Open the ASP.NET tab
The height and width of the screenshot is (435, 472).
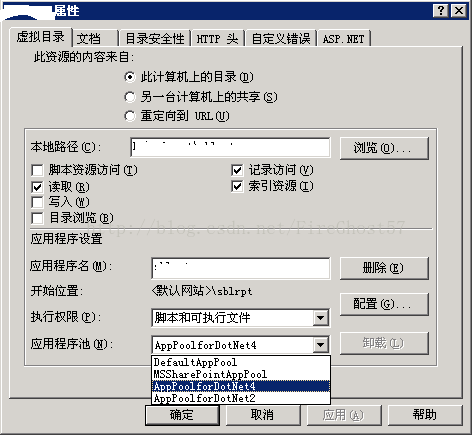tap(343, 39)
